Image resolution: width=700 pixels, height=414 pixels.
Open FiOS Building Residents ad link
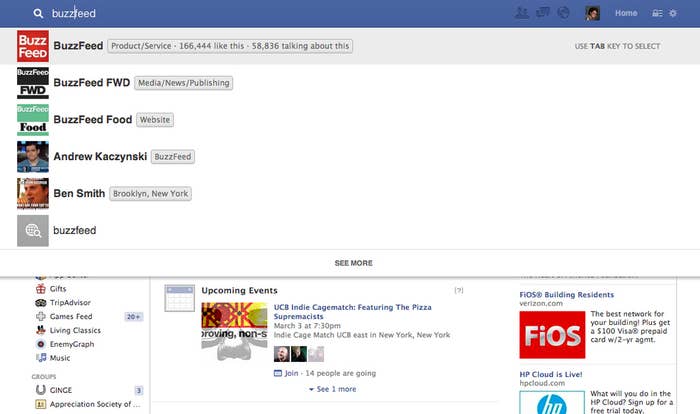tap(567, 295)
